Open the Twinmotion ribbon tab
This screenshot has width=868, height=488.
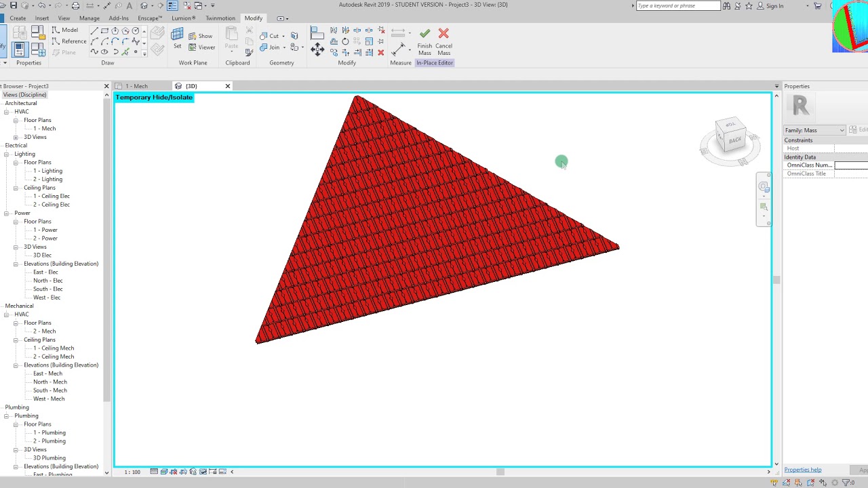click(x=220, y=18)
